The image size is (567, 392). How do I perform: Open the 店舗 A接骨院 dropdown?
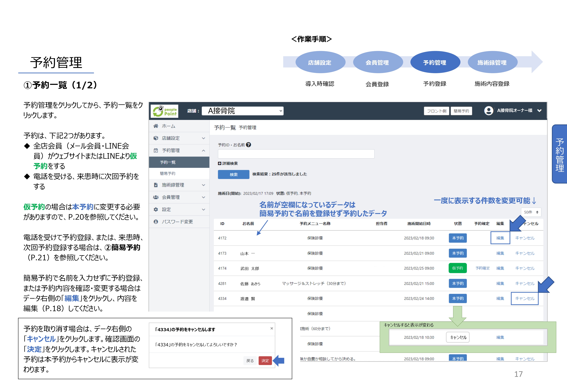243,111
